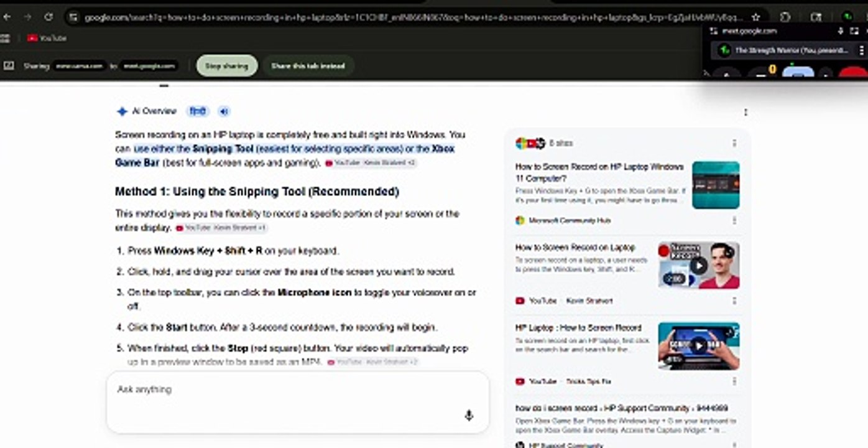868x448 pixels.
Task: Play the Tricks Tips Fix video thumbnail
Action: [x=699, y=346]
